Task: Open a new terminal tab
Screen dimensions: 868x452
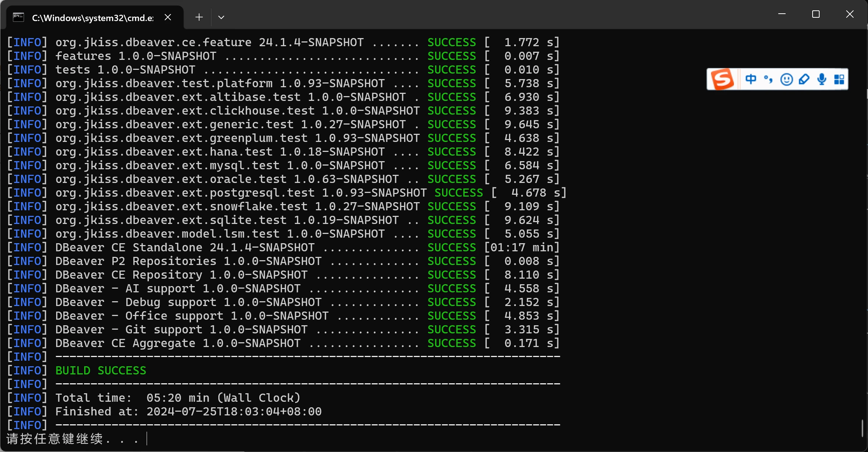Action: click(199, 17)
